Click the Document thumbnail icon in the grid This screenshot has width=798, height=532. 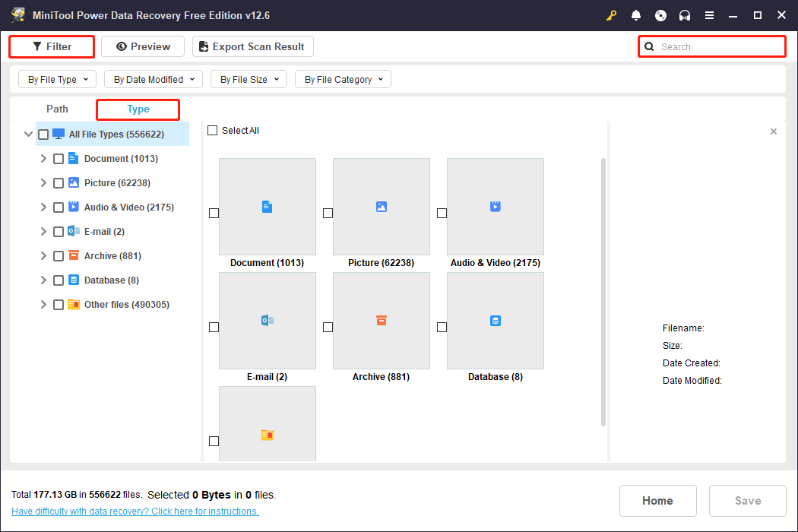(x=267, y=206)
